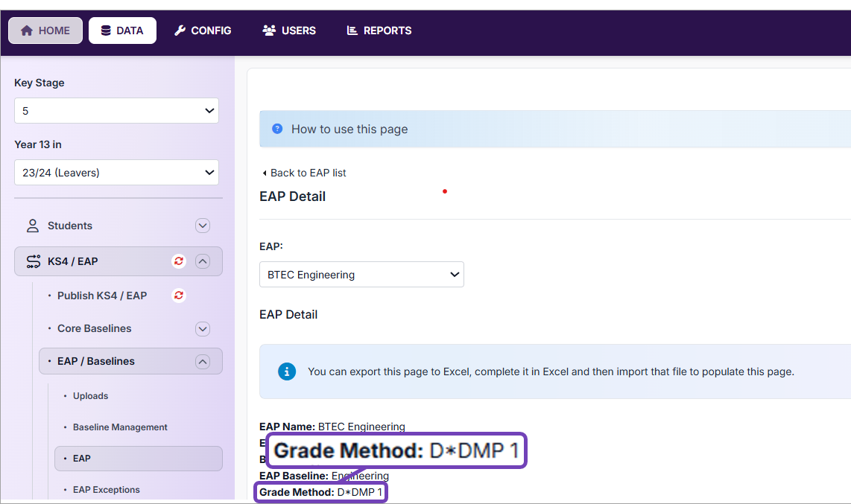Click the Back to EAP list link
The height and width of the screenshot is (504, 851).
pos(304,173)
